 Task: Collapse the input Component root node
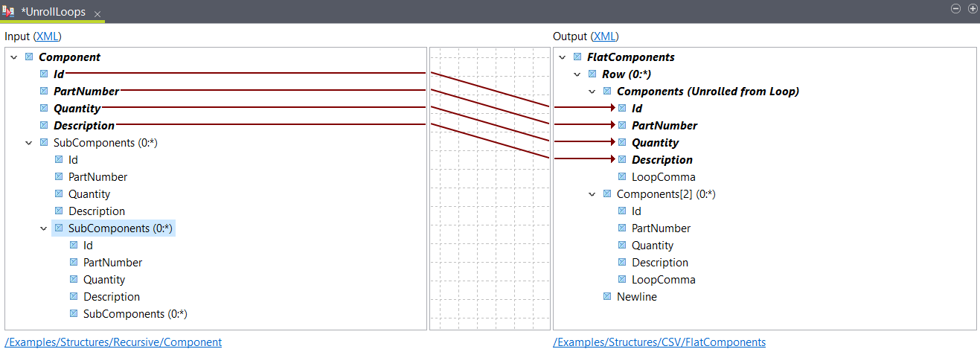pyautogui.click(x=13, y=57)
